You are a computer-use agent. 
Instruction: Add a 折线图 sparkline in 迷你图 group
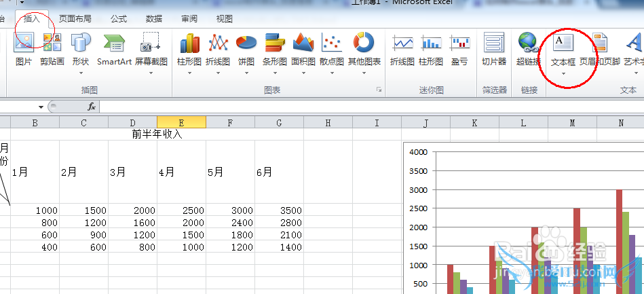[402, 48]
